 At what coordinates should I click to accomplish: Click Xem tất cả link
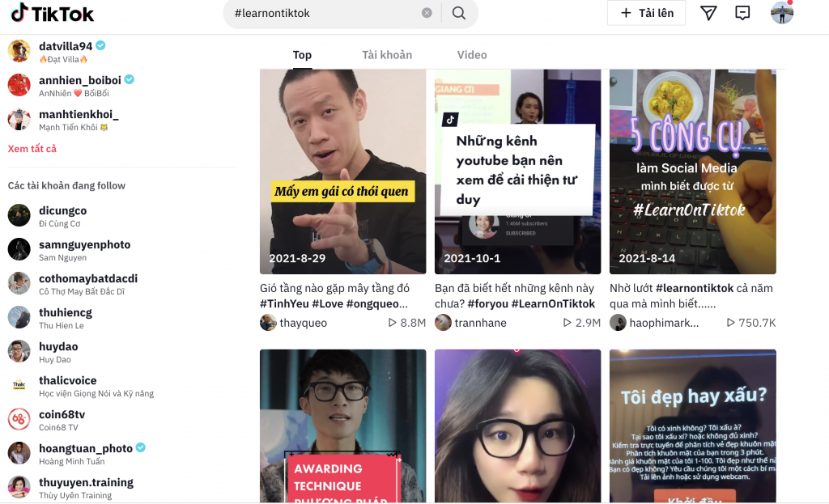click(x=32, y=149)
